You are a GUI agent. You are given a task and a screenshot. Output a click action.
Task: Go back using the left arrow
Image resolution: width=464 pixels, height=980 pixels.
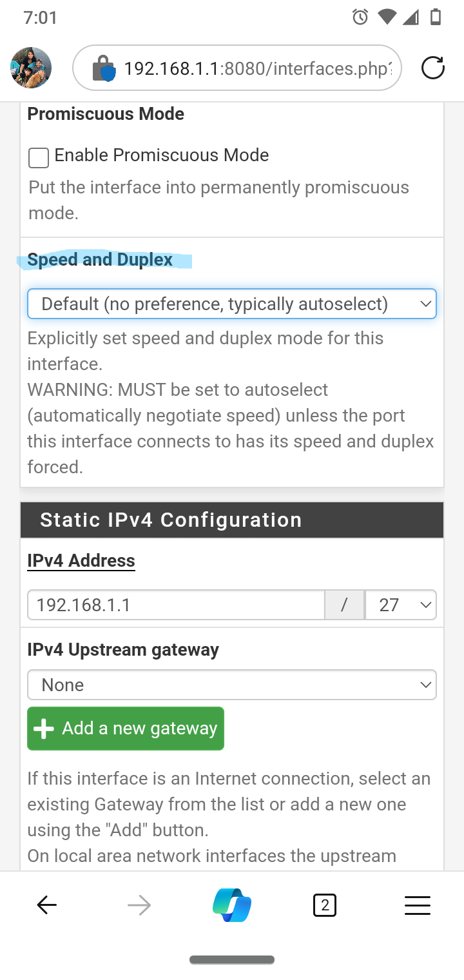click(46, 906)
